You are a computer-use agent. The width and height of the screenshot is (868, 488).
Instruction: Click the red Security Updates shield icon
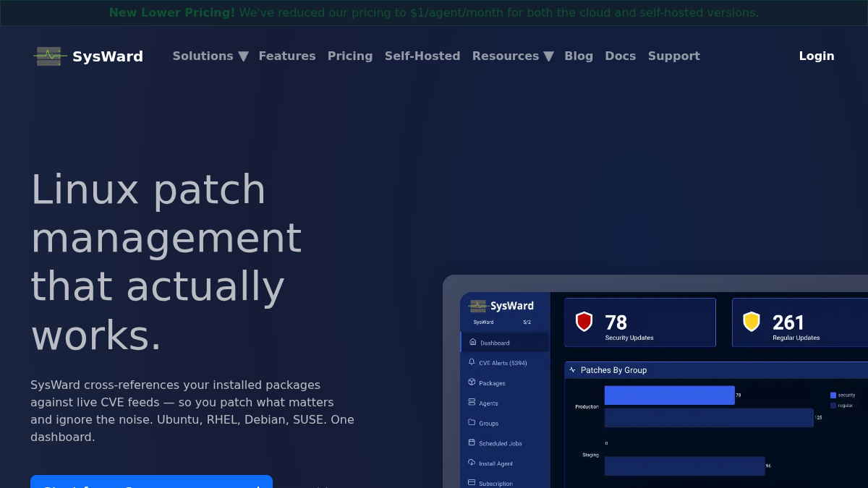[x=584, y=322]
